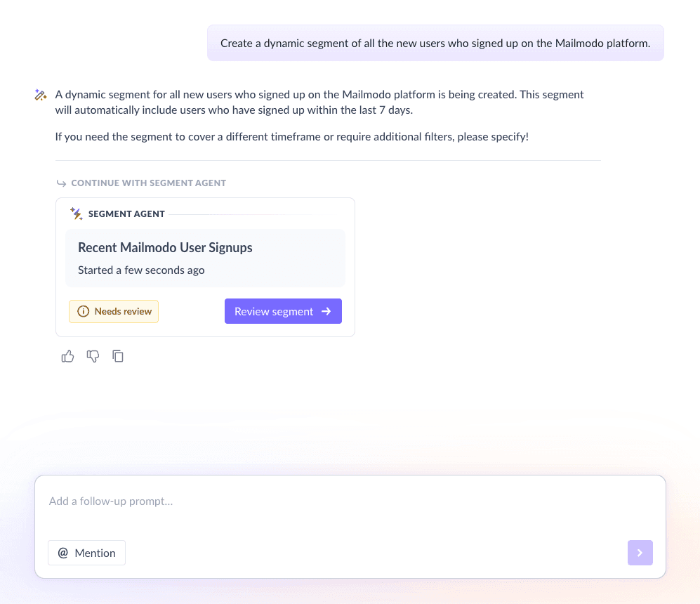Click the arrow inside Review segment button
The height and width of the screenshot is (604, 700).
pos(325,311)
